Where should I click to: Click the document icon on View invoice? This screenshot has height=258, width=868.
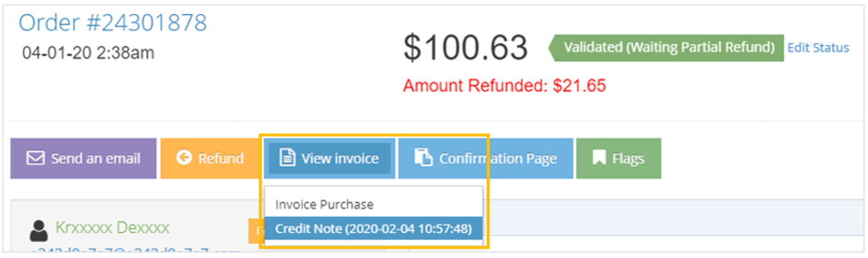click(x=286, y=158)
